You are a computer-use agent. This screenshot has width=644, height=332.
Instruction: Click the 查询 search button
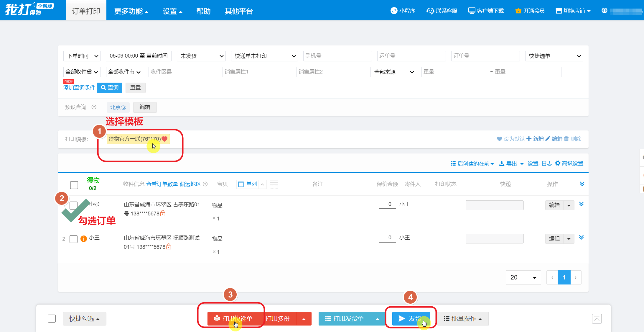click(x=110, y=88)
